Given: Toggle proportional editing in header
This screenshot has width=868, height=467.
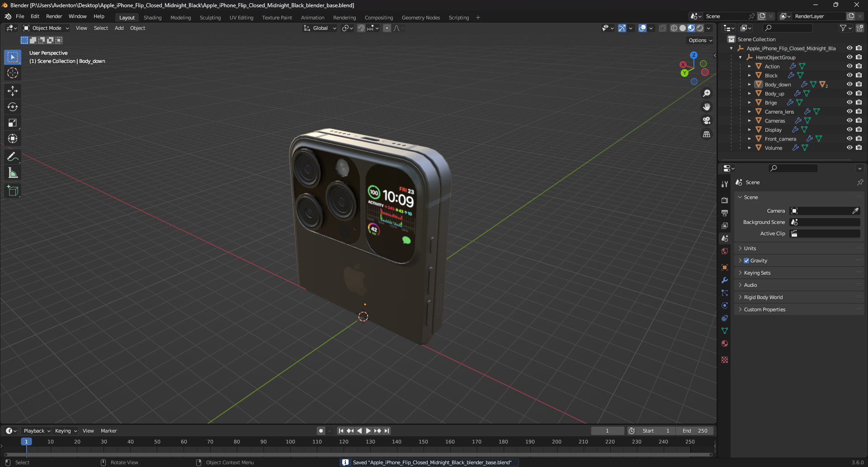Looking at the screenshot, I should click(387, 28).
